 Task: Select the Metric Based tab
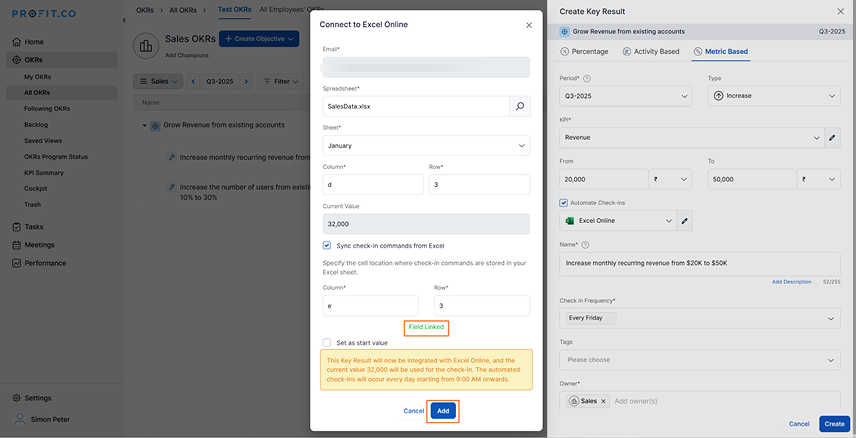pos(721,51)
